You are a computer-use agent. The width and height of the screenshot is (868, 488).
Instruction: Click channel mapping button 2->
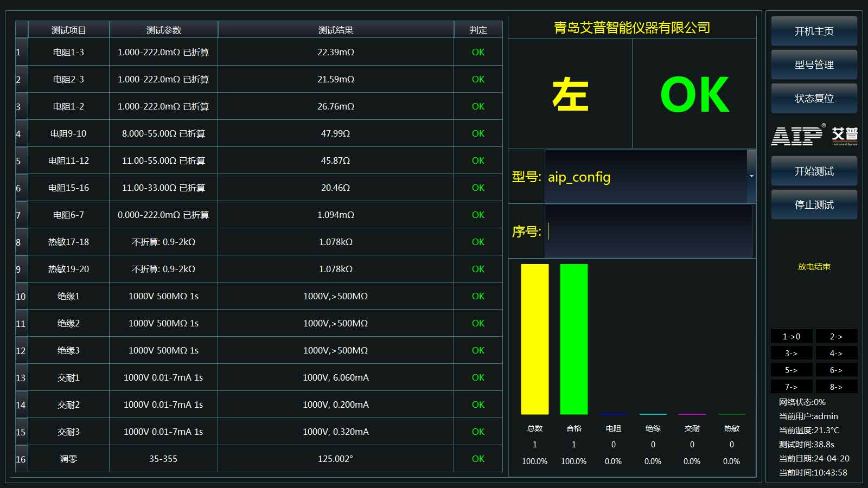coord(837,336)
